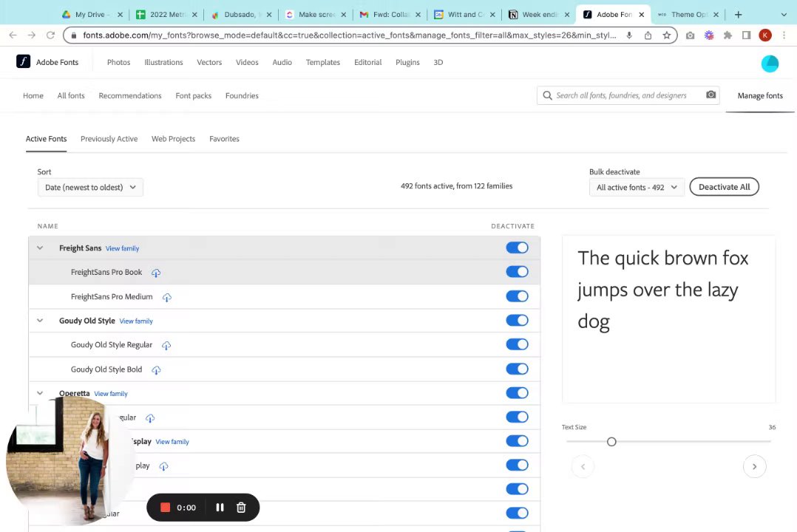Show previous font preview with left arrow

tap(583, 466)
